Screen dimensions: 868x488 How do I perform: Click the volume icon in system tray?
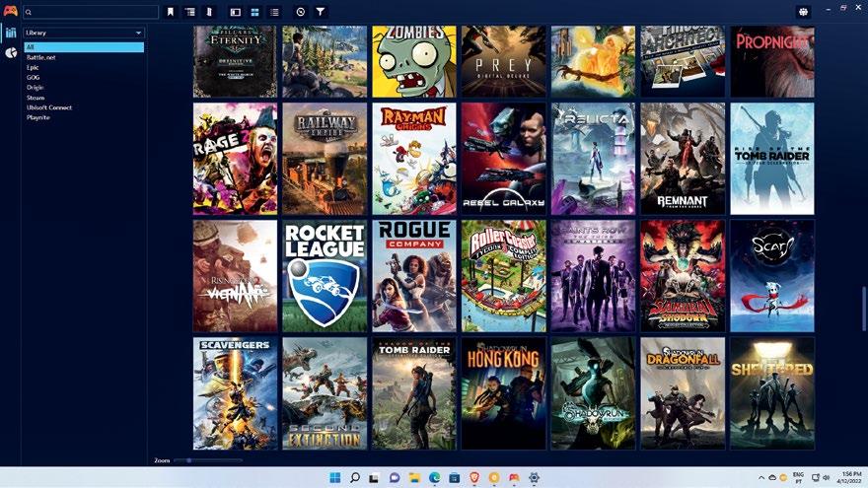(x=826, y=477)
